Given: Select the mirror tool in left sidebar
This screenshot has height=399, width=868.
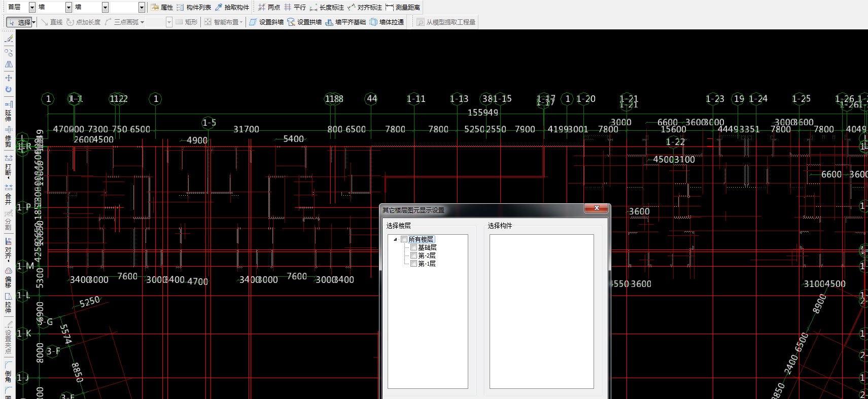Looking at the screenshot, I should pyautogui.click(x=9, y=64).
